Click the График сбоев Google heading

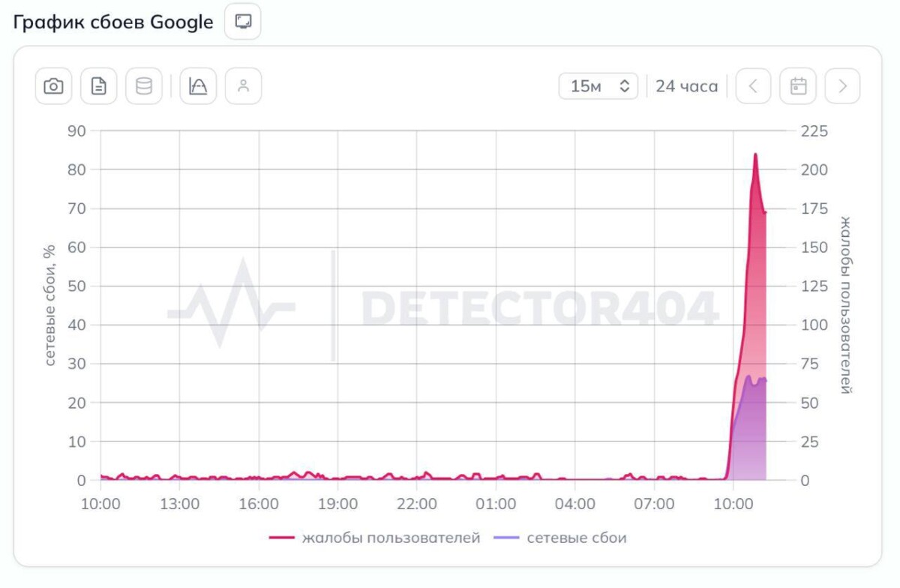pos(113,22)
